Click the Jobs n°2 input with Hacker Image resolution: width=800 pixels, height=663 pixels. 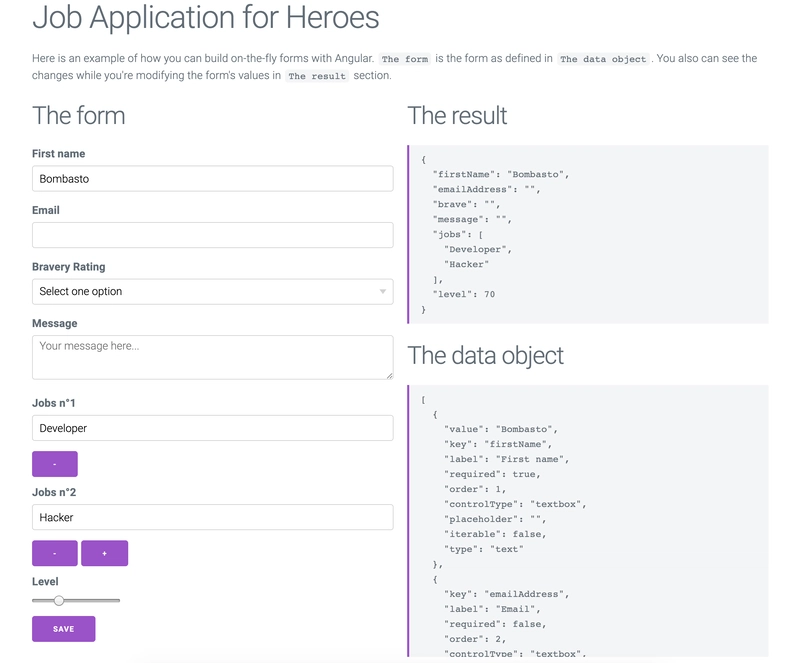[x=212, y=517]
